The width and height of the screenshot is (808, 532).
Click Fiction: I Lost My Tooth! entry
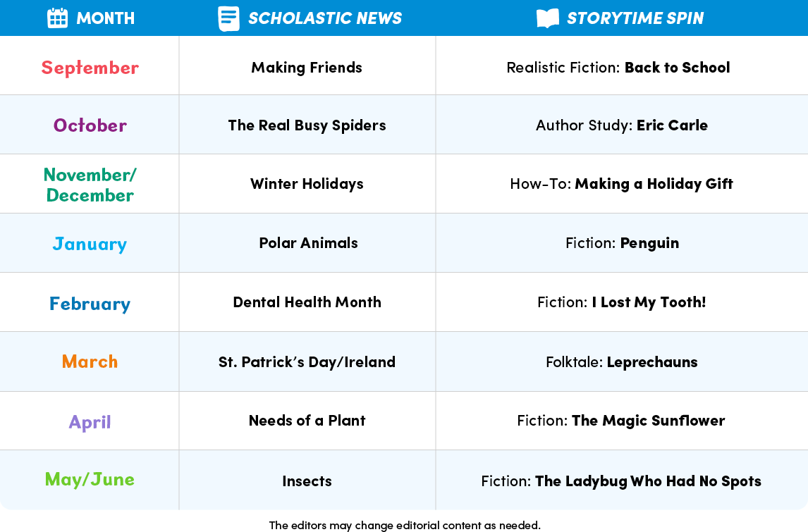click(x=621, y=302)
